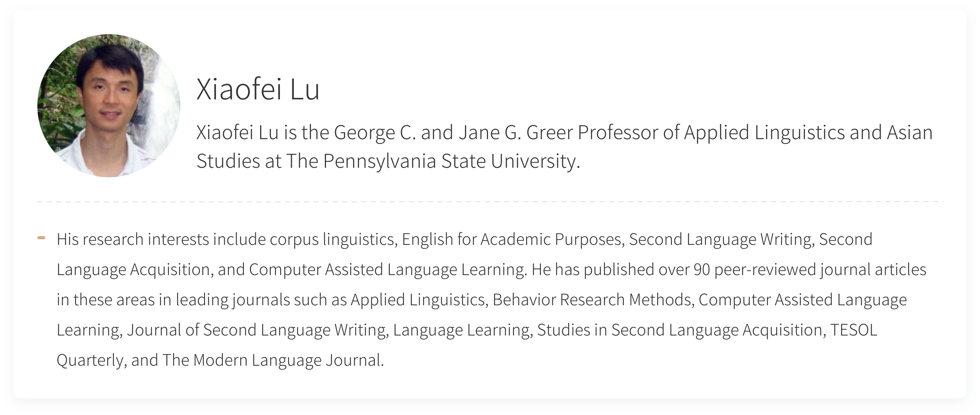Screen dimensions: 980x415
Task: Click "The Modern Language Journal" text
Action: point(272,360)
